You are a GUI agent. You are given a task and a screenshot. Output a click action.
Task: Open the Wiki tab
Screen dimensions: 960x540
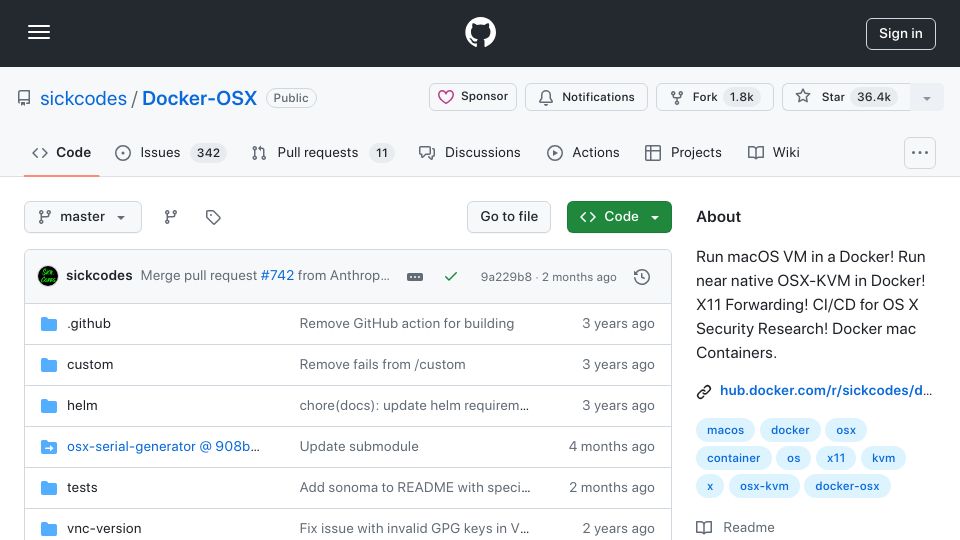pyautogui.click(x=774, y=152)
